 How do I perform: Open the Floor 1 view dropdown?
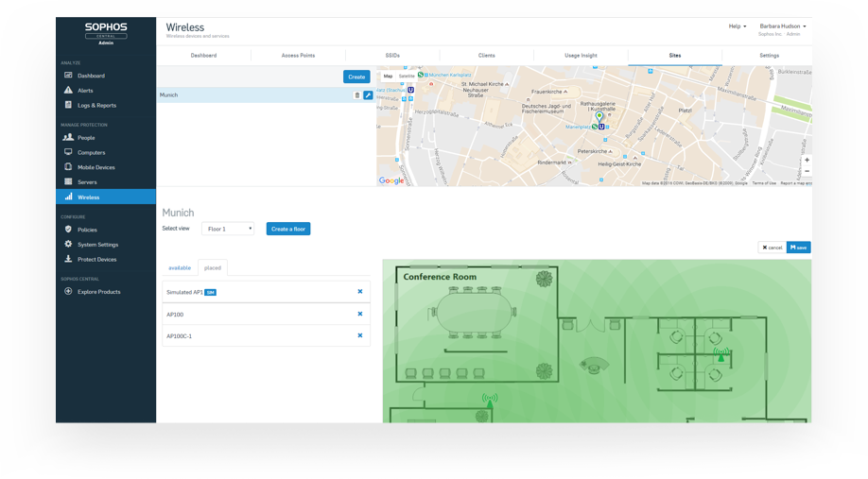pos(228,229)
